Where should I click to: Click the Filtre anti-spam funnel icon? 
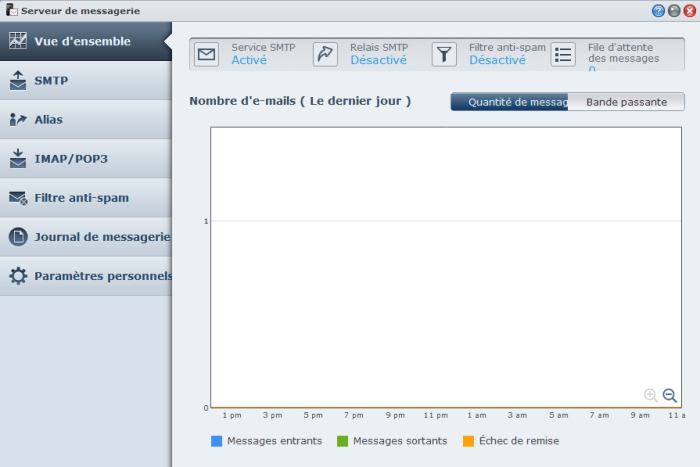pos(445,54)
